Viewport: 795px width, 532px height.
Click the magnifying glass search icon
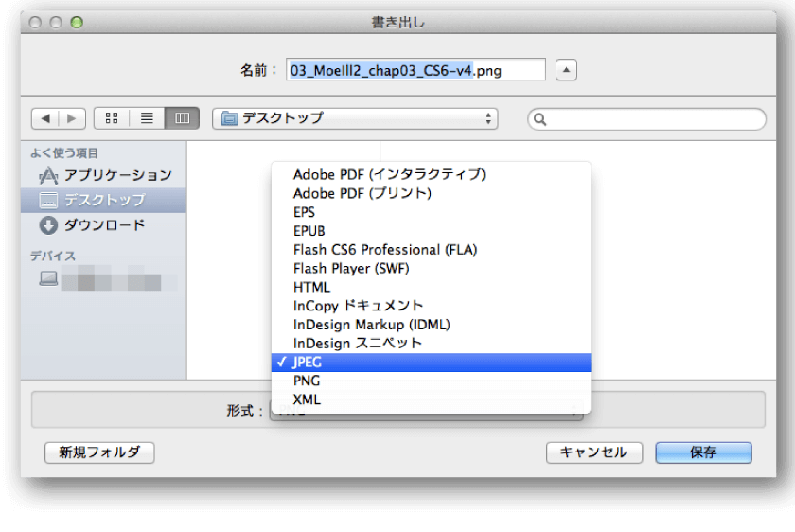540,119
